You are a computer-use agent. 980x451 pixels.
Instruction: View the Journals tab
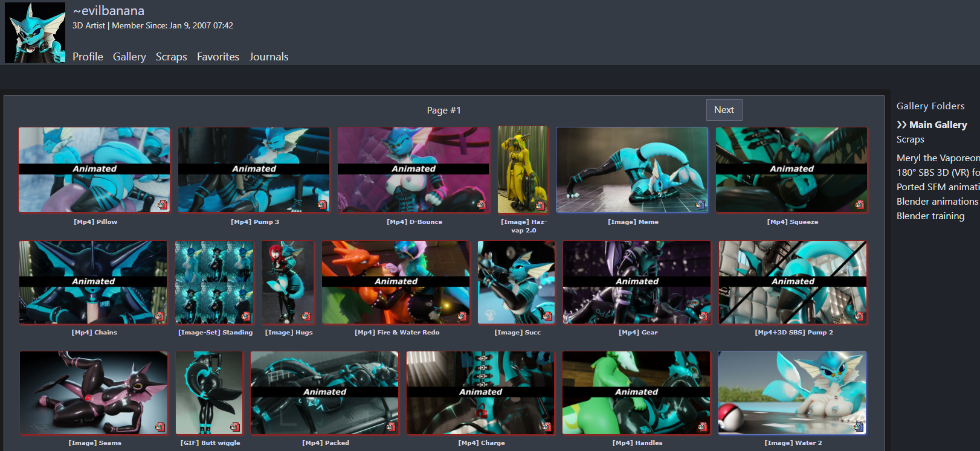(269, 57)
